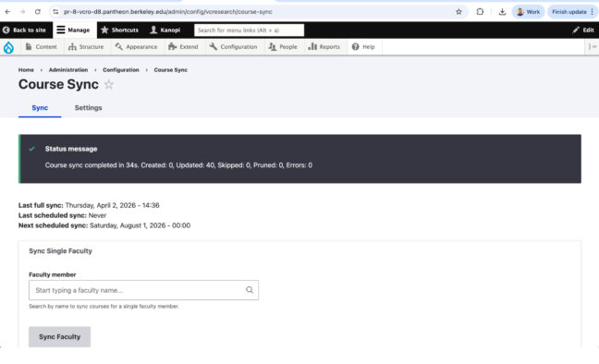Click Back to site in admin toolbar

coord(24,30)
